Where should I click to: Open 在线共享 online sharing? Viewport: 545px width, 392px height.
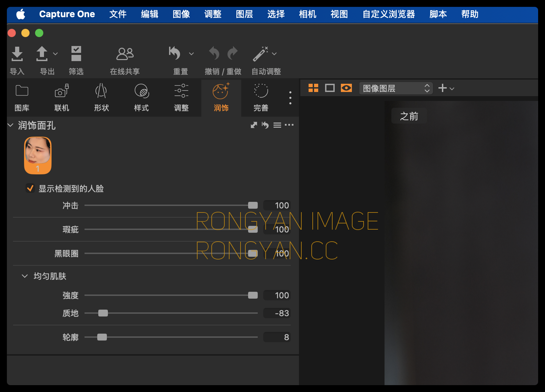click(125, 54)
